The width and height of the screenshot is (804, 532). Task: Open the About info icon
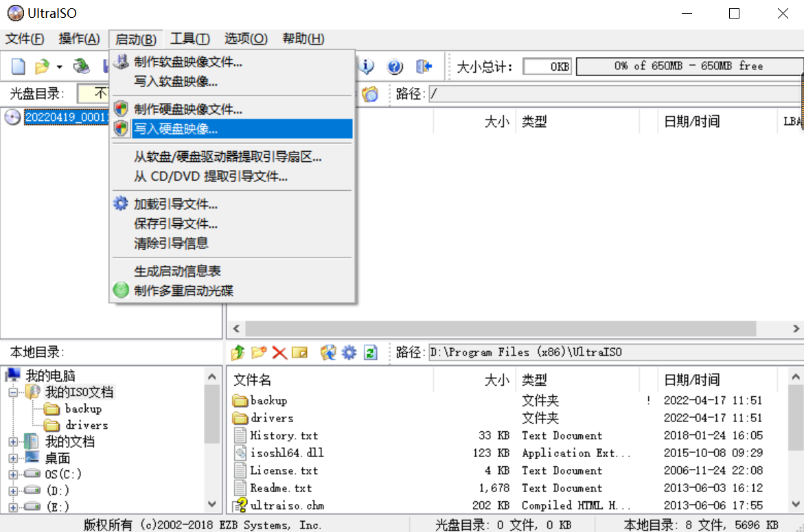click(x=367, y=66)
